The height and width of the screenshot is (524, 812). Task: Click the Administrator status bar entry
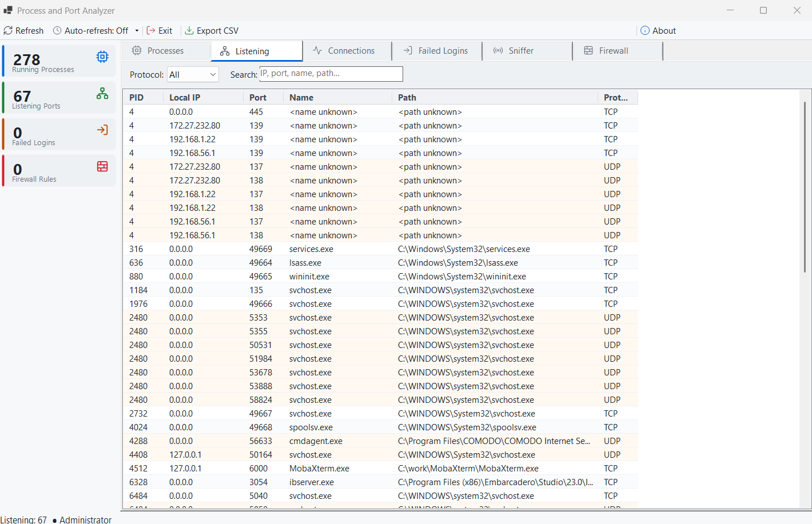(85, 519)
